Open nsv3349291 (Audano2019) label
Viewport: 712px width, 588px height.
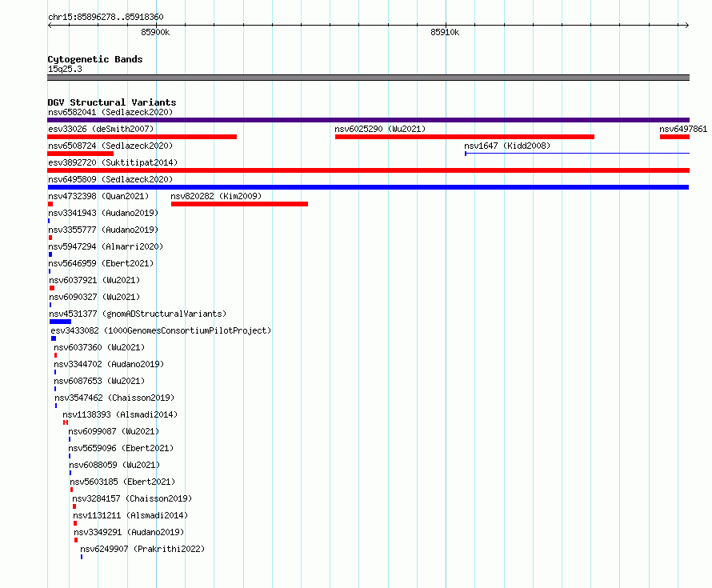[129, 532]
